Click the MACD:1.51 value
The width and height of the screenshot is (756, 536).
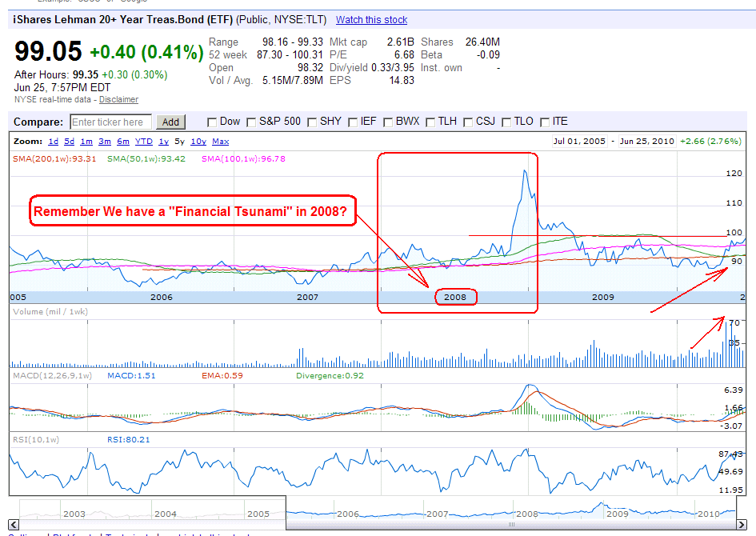click(x=132, y=375)
